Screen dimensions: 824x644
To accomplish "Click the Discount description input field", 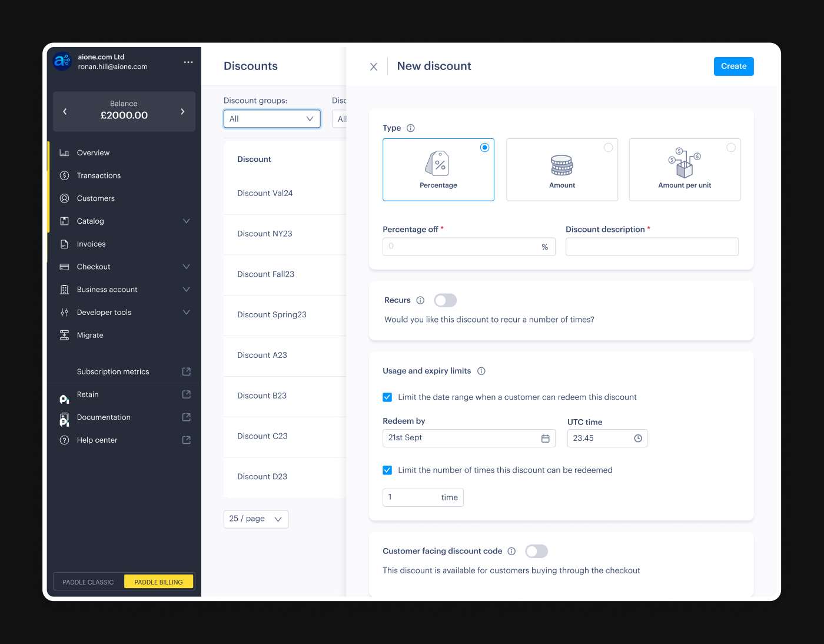I will pos(652,247).
